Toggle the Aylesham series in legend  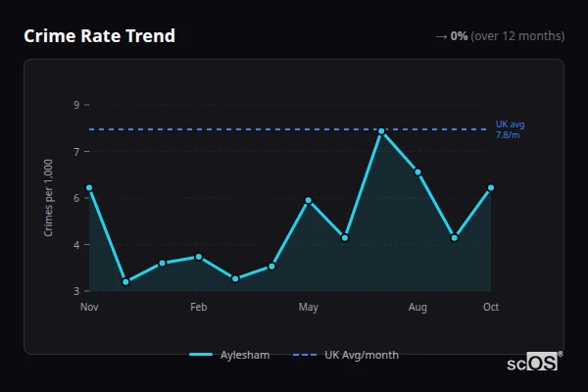tap(229, 355)
